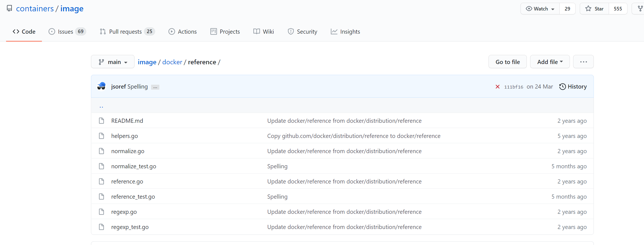Click the file icon next to normalize_test.go

click(x=101, y=166)
